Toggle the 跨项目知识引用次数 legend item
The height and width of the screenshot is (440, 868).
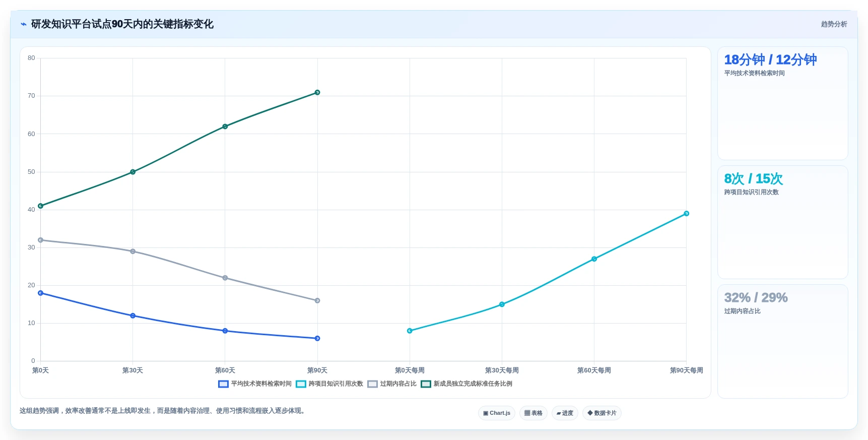pyautogui.click(x=329, y=384)
